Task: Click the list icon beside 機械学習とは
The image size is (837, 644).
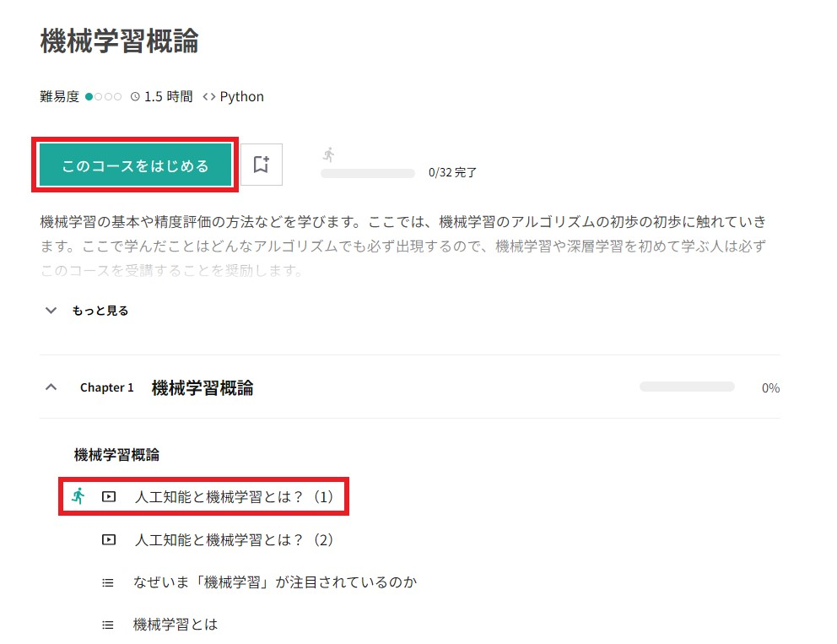Action: 108,625
